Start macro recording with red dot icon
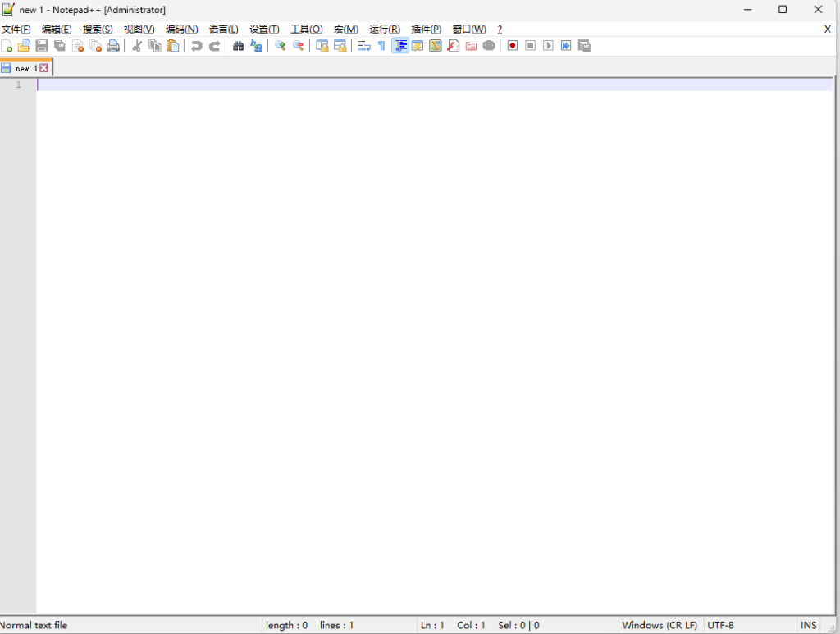 (512, 46)
